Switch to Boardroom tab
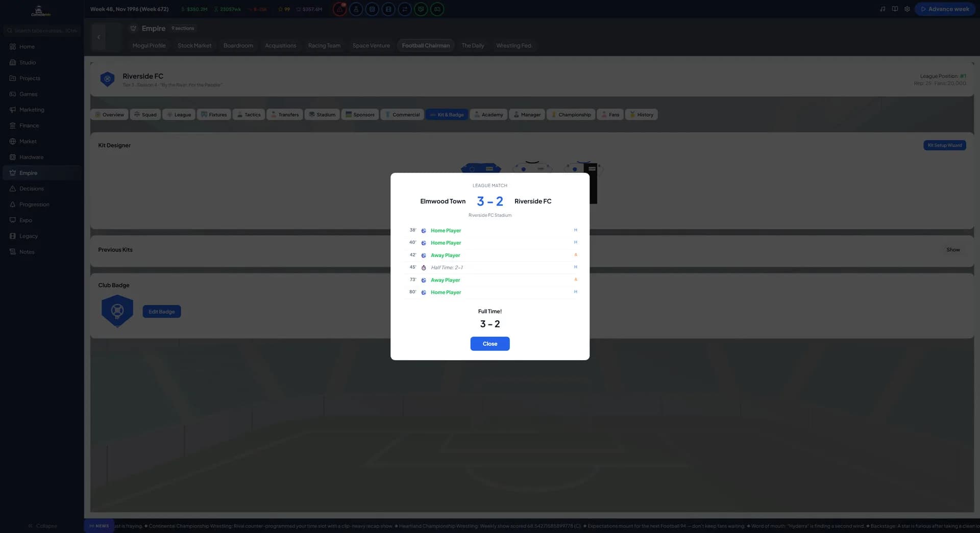This screenshot has width=980, height=533. click(238, 45)
